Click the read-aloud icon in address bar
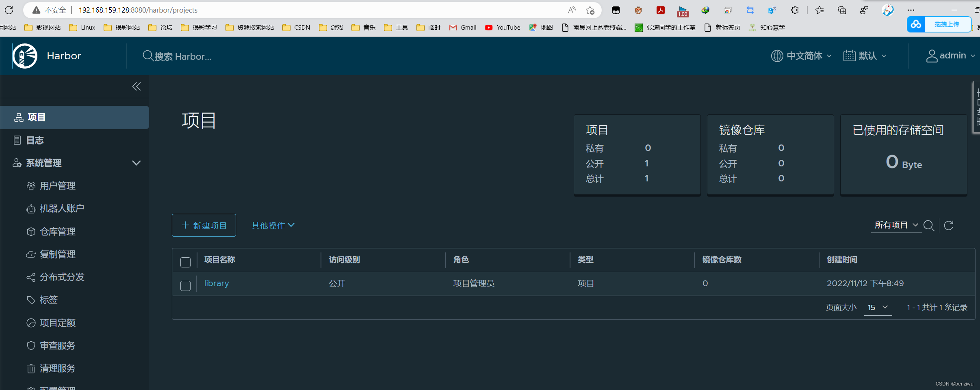The image size is (980, 390). click(x=572, y=10)
